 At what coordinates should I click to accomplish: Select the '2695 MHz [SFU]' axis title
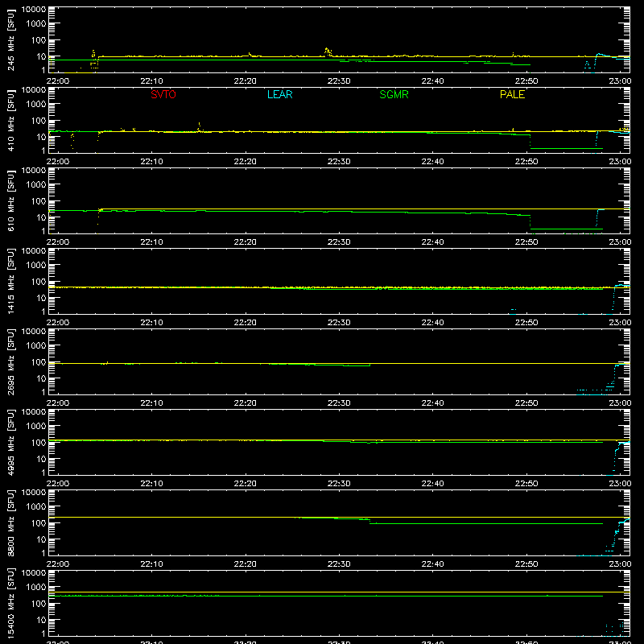11,362
